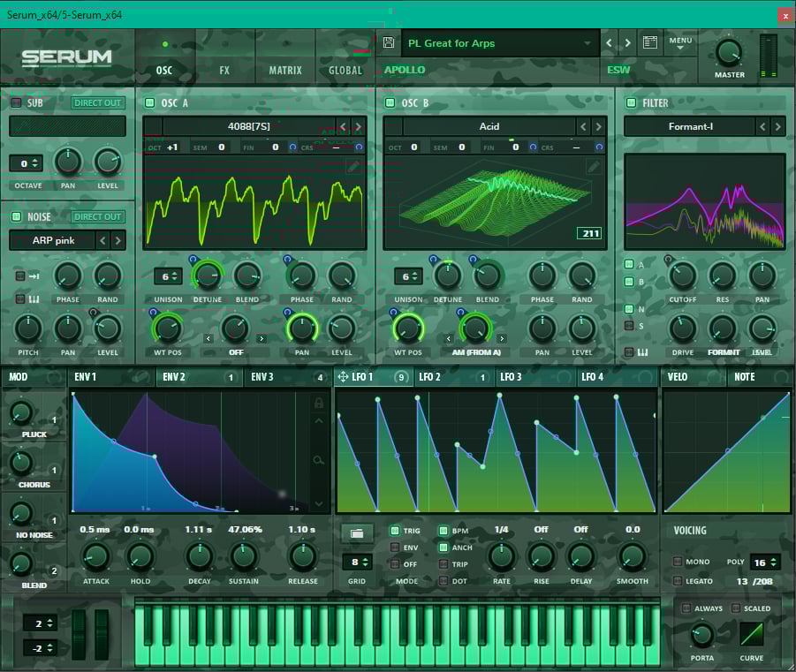Click the LFO 1 drag-move crosshair icon
The image size is (796, 672).
click(x=343, y=376)
